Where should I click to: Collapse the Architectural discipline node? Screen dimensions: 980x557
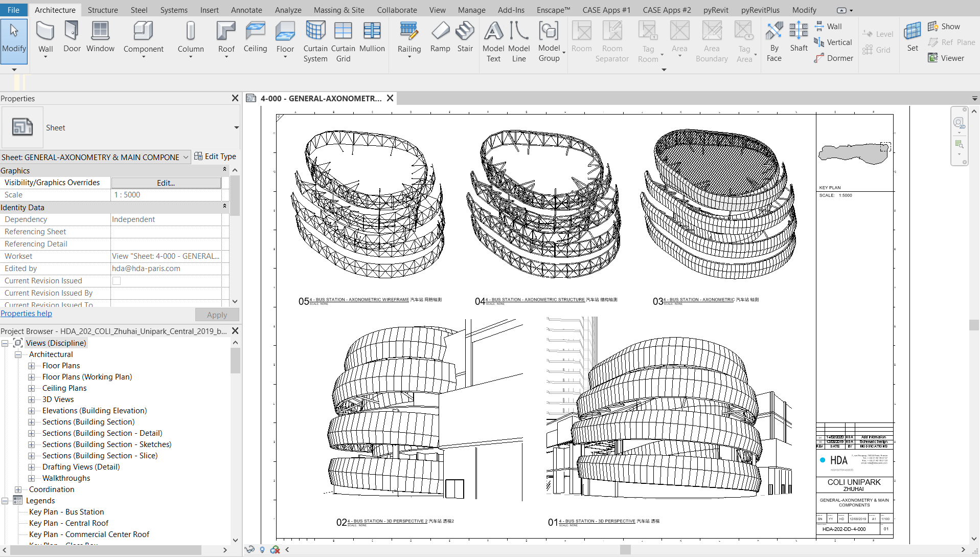[x=18, y=354]
